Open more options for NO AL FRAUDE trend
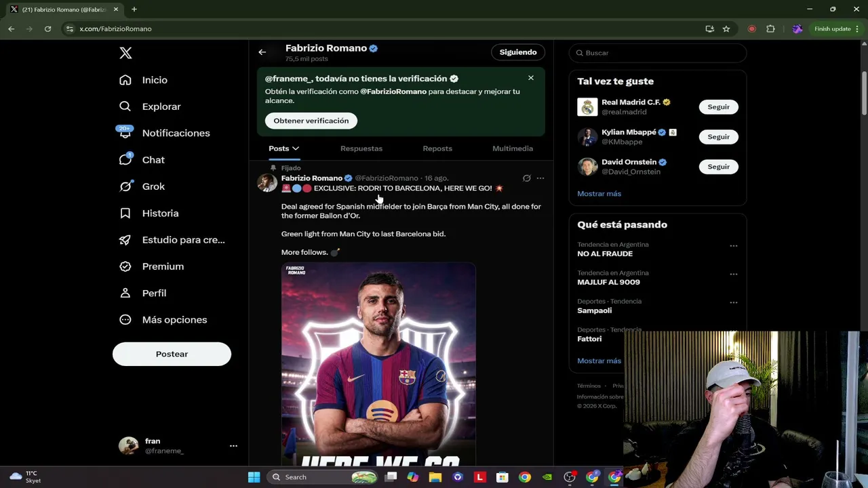 733,245
